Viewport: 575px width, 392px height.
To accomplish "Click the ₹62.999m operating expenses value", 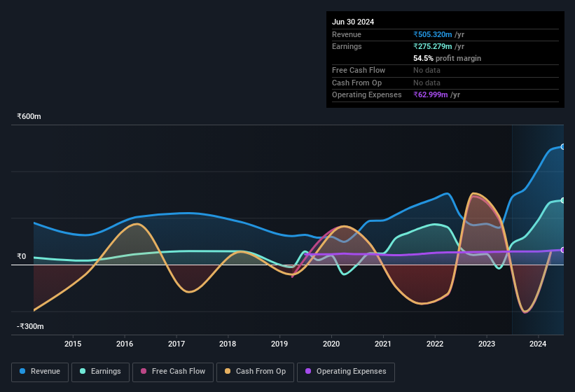I will click(431, 94).
